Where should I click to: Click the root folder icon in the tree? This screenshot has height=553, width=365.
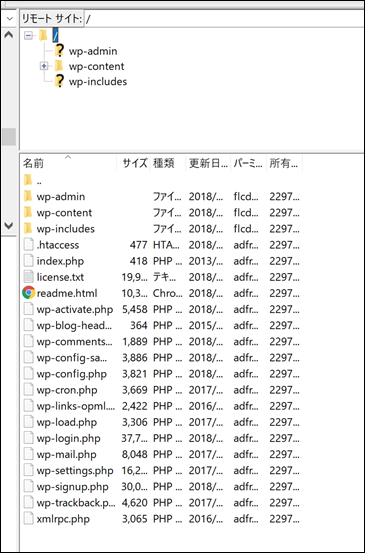tap(43, 35)
